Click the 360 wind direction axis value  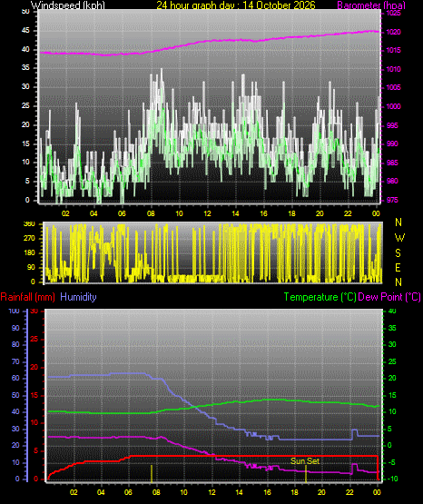pos(29,224)
